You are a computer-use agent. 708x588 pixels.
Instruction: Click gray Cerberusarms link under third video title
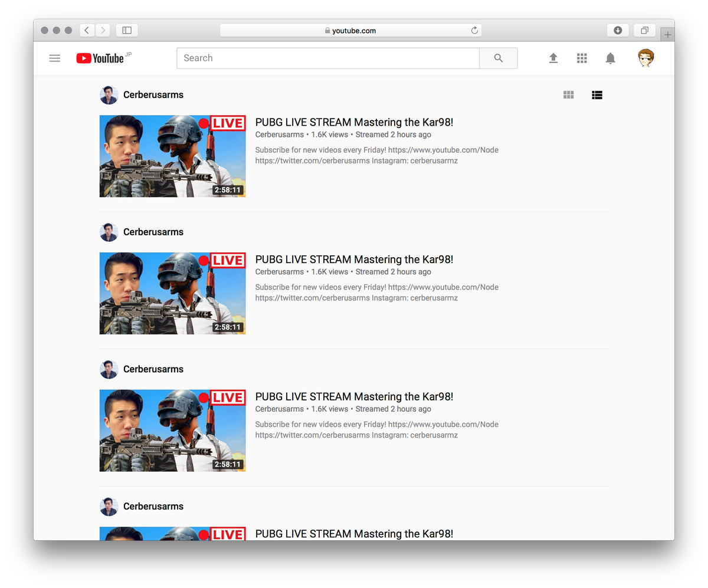(280, 409)
